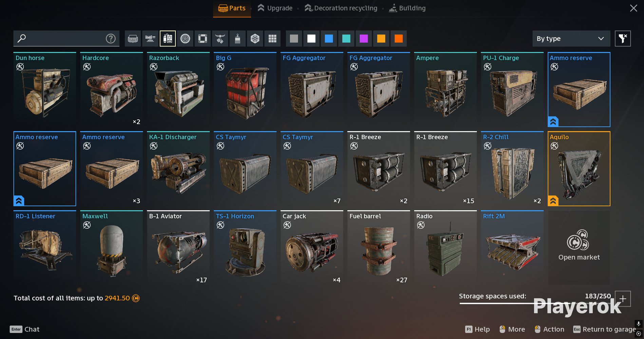
Task: Toggle the white rarity filter swatch
Action: pos(311,39)
